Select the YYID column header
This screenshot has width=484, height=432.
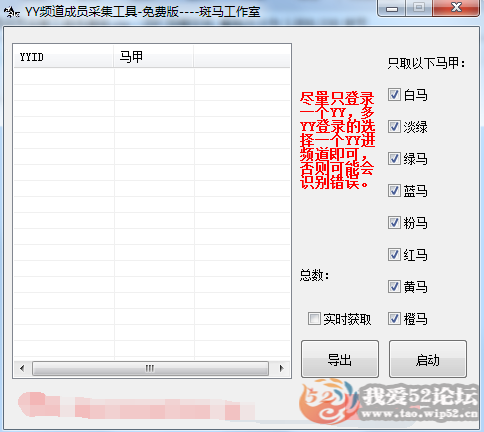coord(63,57)
